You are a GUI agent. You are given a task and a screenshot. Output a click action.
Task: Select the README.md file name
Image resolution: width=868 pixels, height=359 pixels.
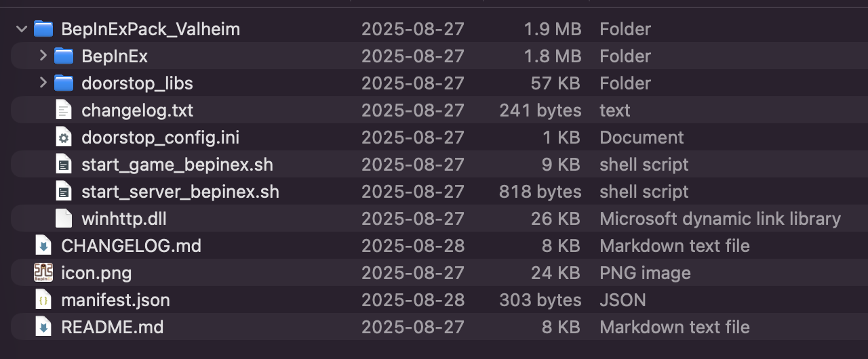tap(112, 327)
